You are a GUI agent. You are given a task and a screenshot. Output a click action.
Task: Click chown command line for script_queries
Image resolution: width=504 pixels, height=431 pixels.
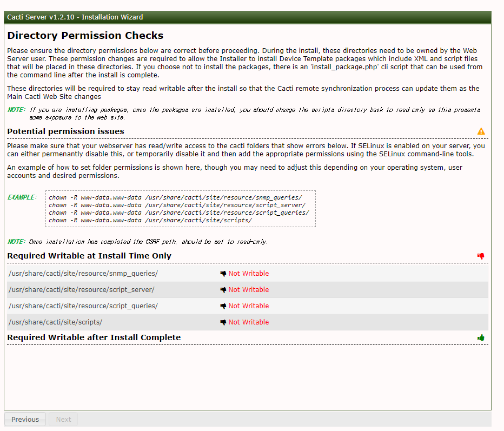[x=178, y=213]
